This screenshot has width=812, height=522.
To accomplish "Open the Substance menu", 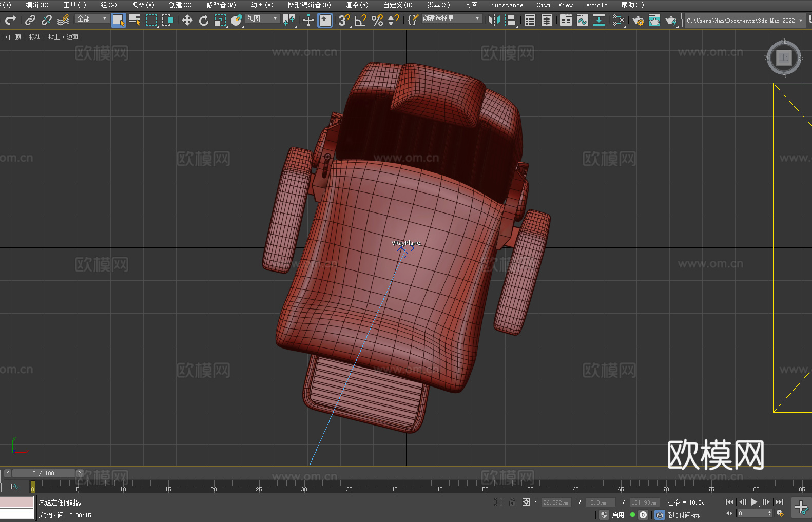I will [x=507, y=5].
